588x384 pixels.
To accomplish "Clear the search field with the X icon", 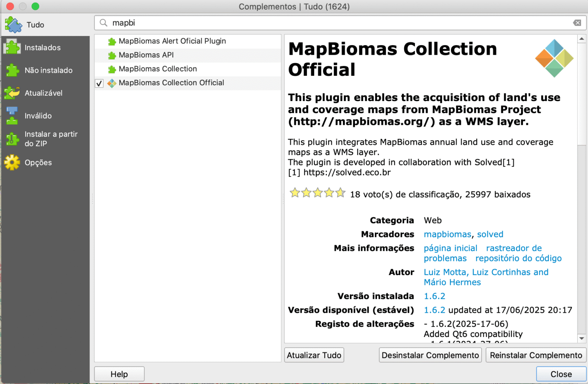I will point(577,23).
